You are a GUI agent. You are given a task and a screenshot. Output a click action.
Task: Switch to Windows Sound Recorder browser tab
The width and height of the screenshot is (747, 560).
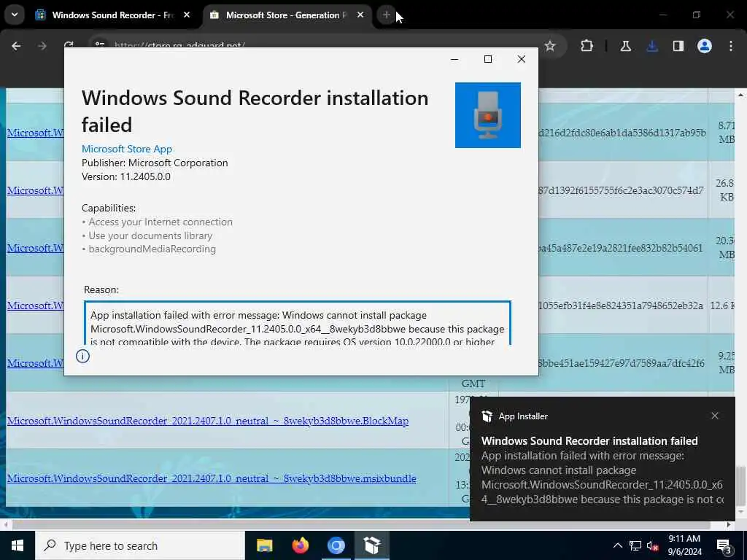click(113, 15)
